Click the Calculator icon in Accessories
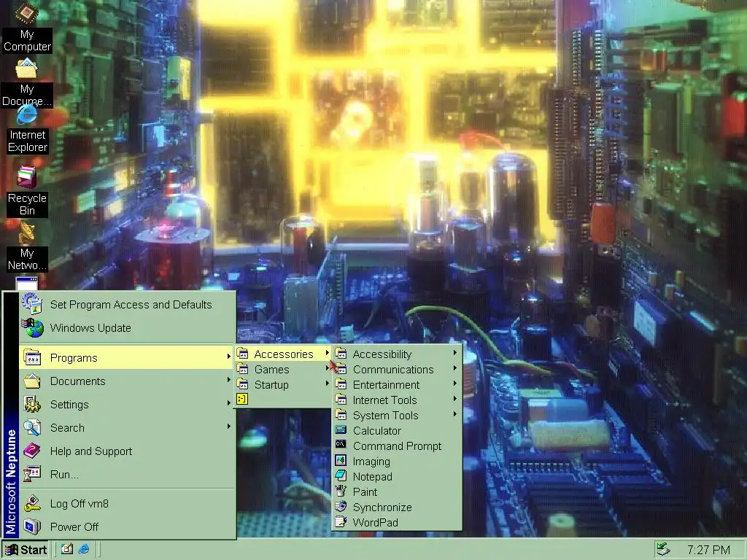This screenshot has height=560, width=747. click(x=341, y=430)
